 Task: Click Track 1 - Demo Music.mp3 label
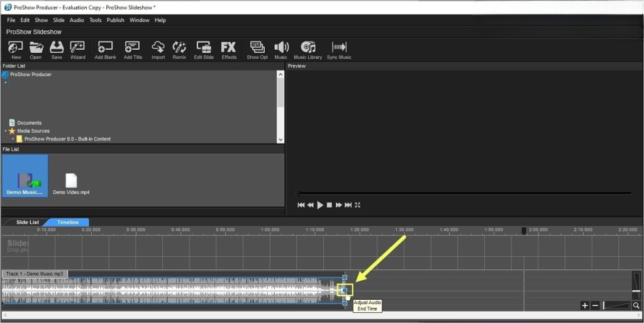35,274
